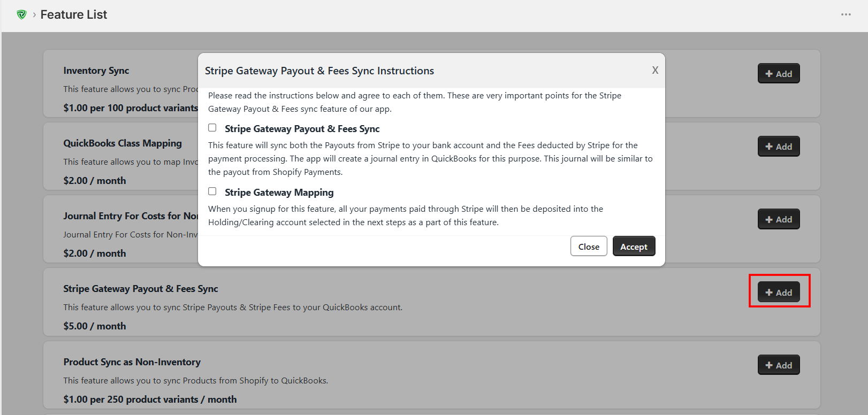868x415 pixels.
Task: Open the three-dot more options menu
Action: [846, 14]
